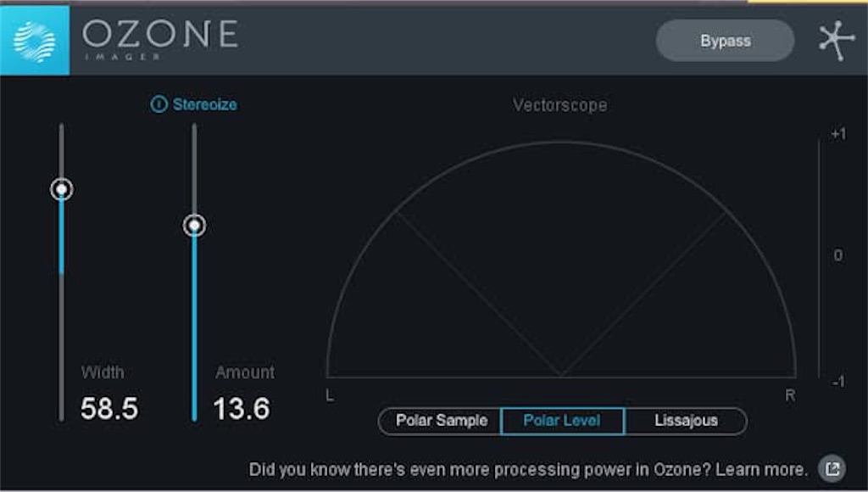Click the OZONE IMAGER title text

tap(160, 40)
